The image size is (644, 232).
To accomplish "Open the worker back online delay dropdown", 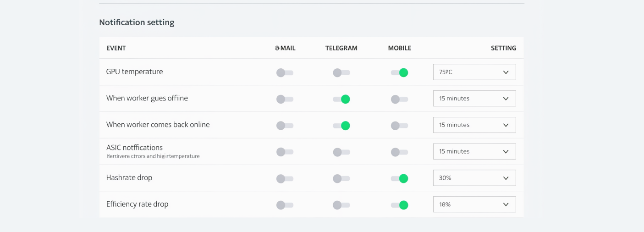I will (474, 125).
